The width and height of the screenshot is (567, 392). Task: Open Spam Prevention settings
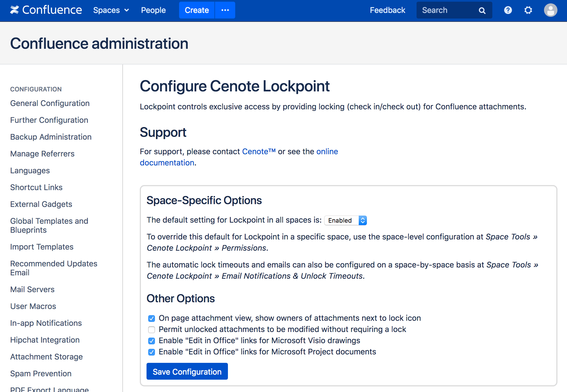41,373
